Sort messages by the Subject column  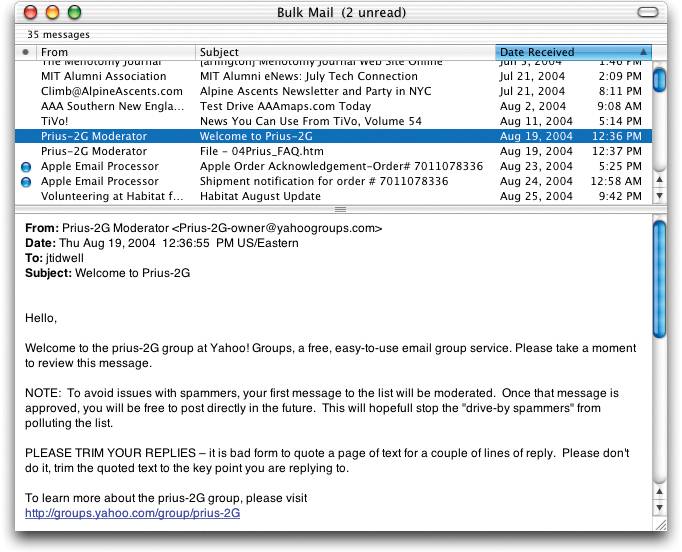pyautogui.click(x=340, y=52)
